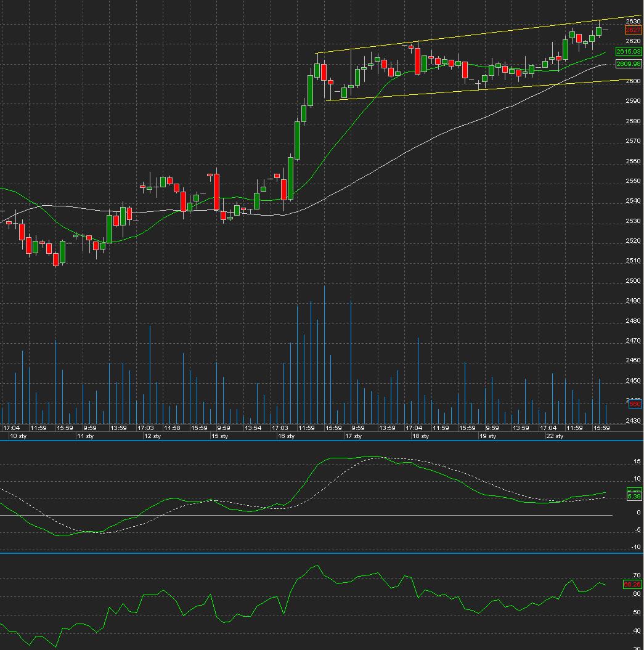644x650 pixels.
Task: Click the last green candlestick on the chart
Action: (598, 31)
